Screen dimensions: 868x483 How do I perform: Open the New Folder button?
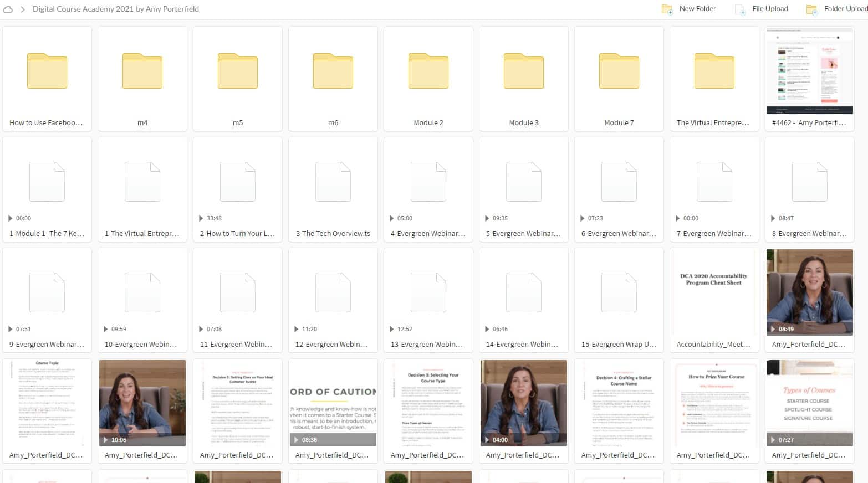[688, 9]
